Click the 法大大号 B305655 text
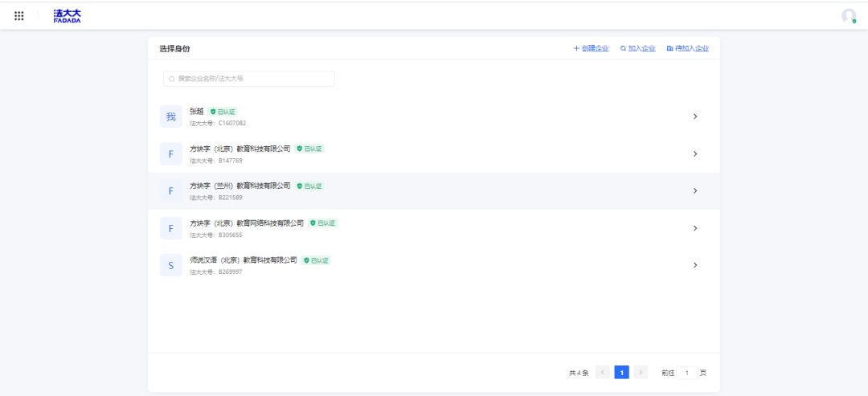This screenshot has height=396, width=868. click(x=216, y=235)
